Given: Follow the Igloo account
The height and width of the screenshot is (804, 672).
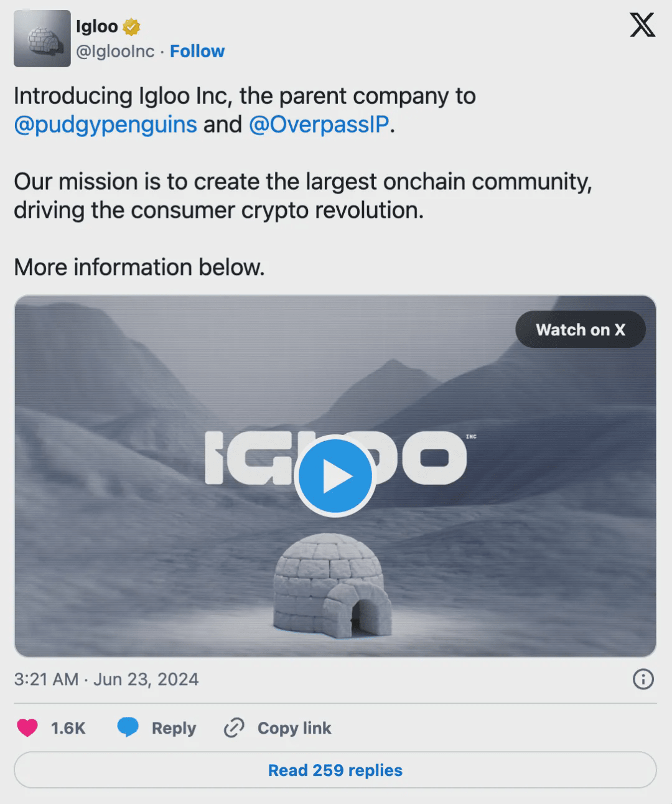Looking at the screenshot, I should [197, 51].
